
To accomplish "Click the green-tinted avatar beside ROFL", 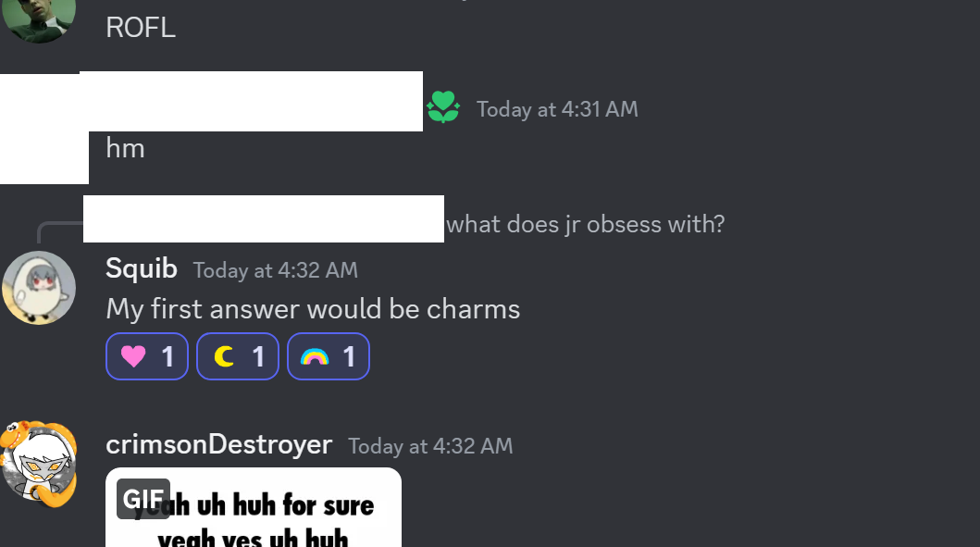I will point(39,19).
